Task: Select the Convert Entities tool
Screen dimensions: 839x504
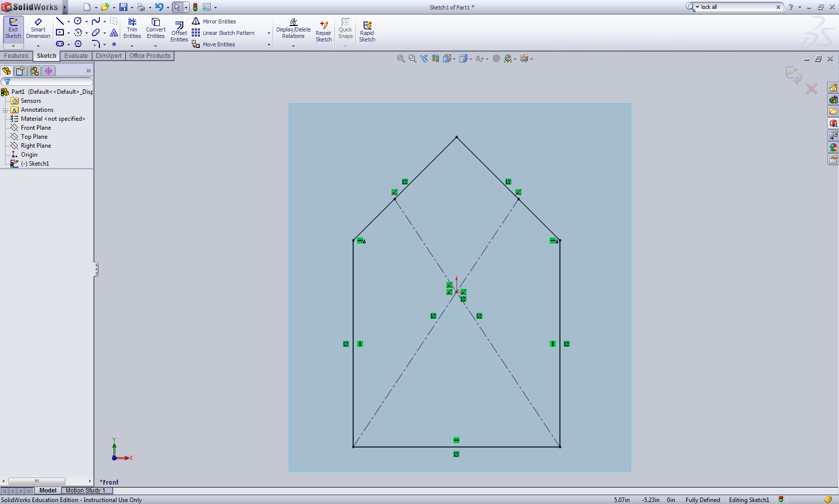Action: point(155,28)
